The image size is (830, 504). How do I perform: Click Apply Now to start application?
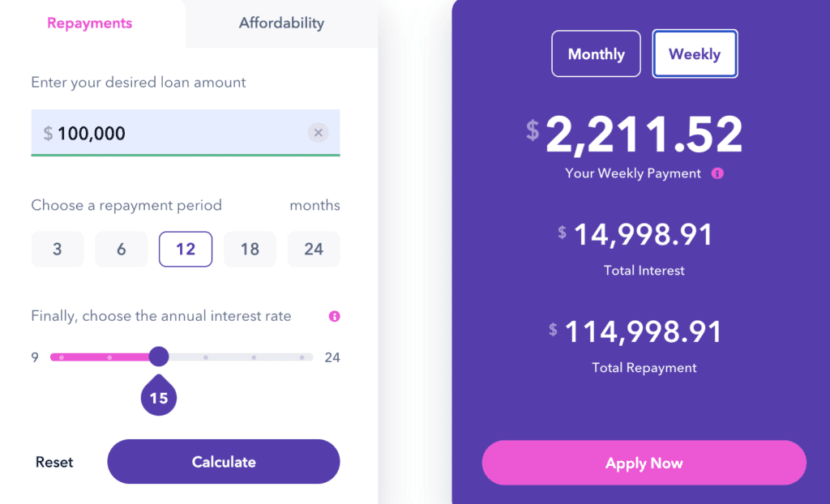click(x=644, y=463)
